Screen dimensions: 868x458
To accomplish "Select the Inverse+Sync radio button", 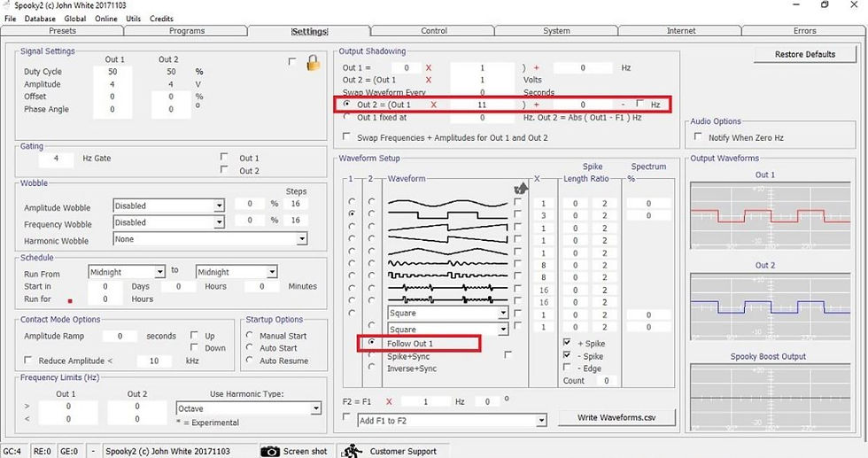I will pyautogui.click(x=371, y=367).
